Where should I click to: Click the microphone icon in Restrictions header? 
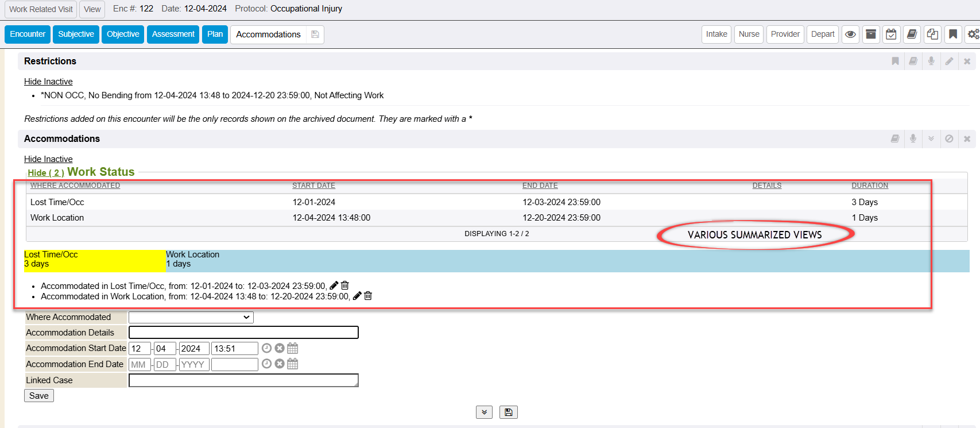[x=931, y=61]
